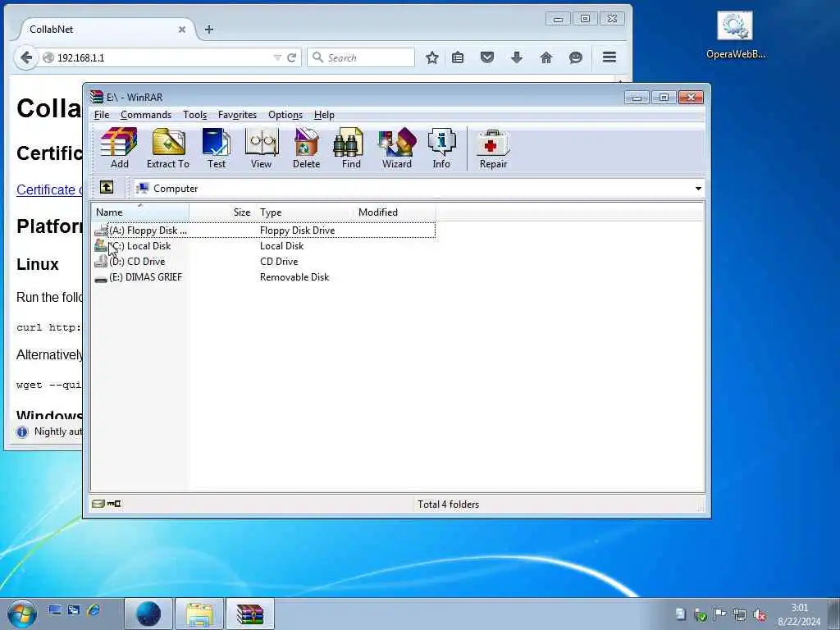Go up one level with folder-up icon
Image resolution: width=840 pixels, height=630 pixels.
[107, 188]
